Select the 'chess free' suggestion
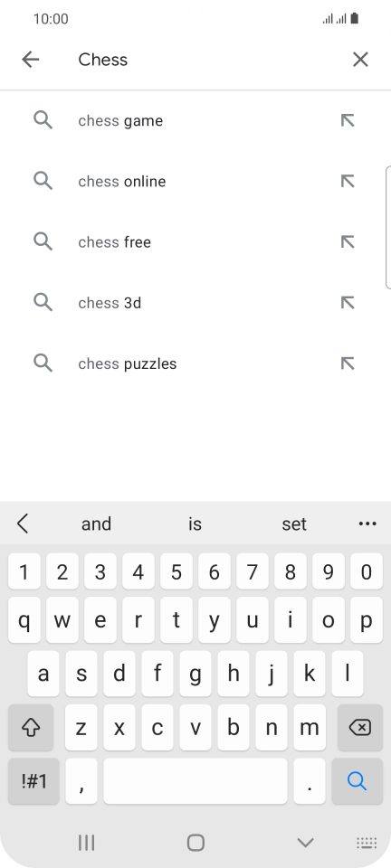391x868 pixels. (x=195, y=242)
